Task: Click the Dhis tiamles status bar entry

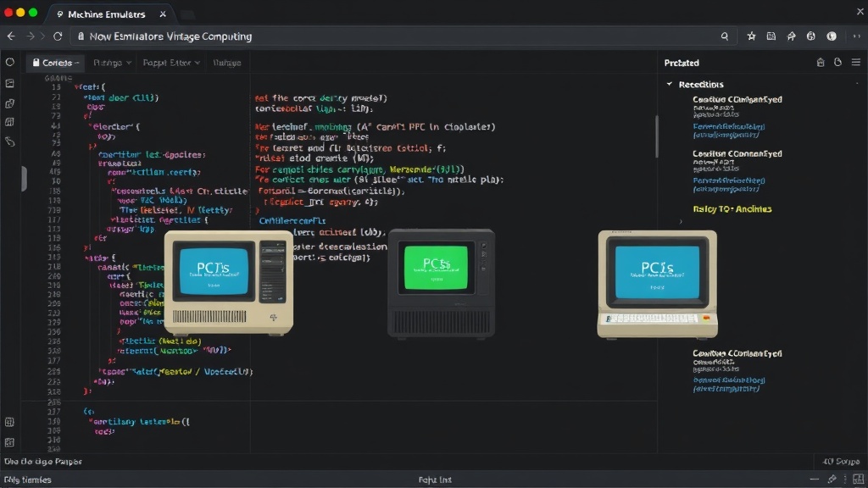Action: click(28, 480)
